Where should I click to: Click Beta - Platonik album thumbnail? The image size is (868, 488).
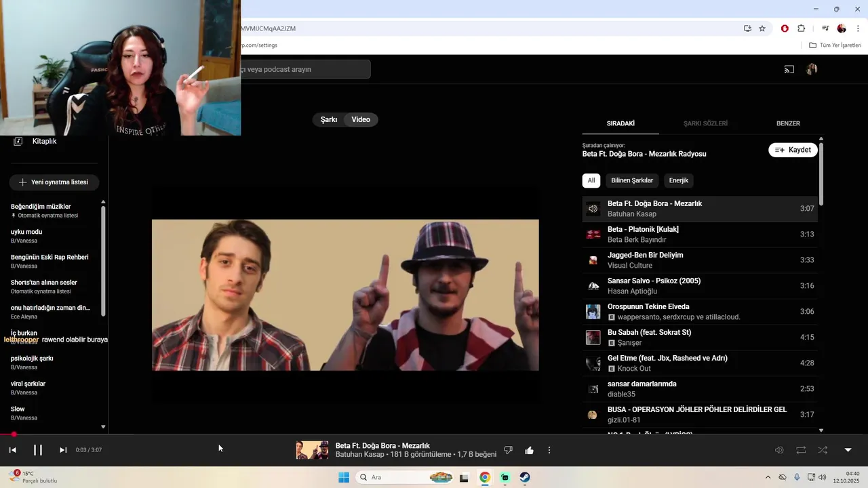(593, 235)
